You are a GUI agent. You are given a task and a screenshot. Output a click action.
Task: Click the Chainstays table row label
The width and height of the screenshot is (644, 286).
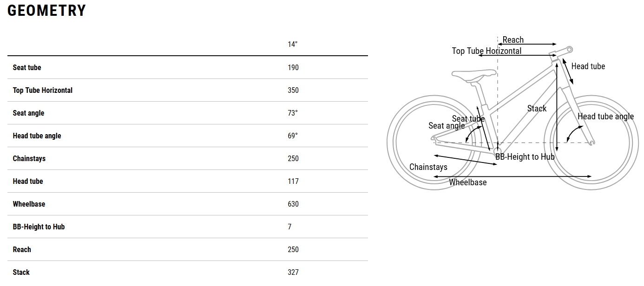(29, 158)
